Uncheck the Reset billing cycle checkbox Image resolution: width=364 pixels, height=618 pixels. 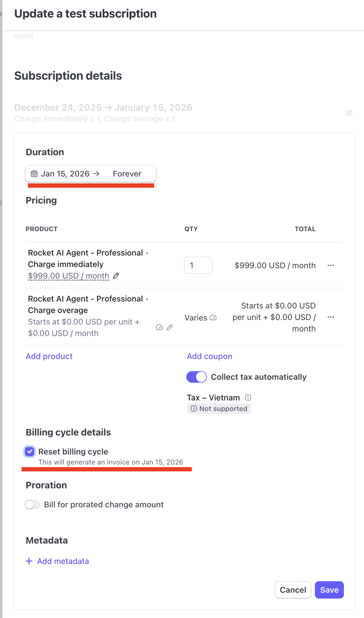[x=30, y=452]
